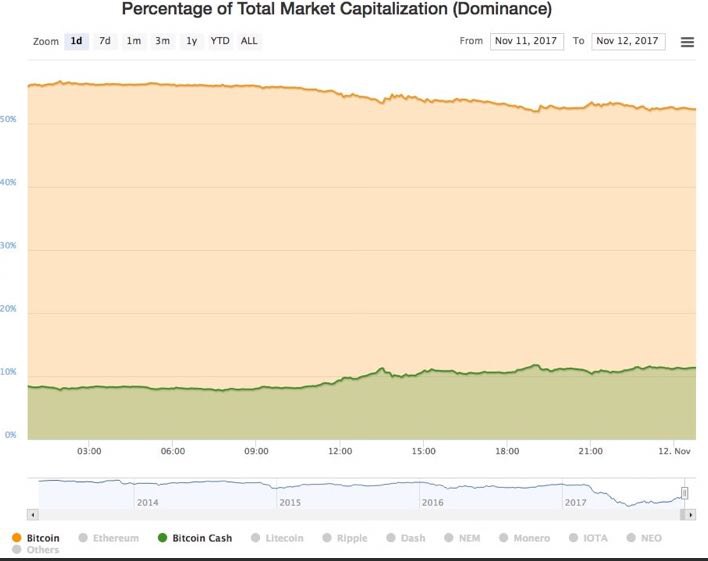Click the 20% y-axis label

[8, 309]
